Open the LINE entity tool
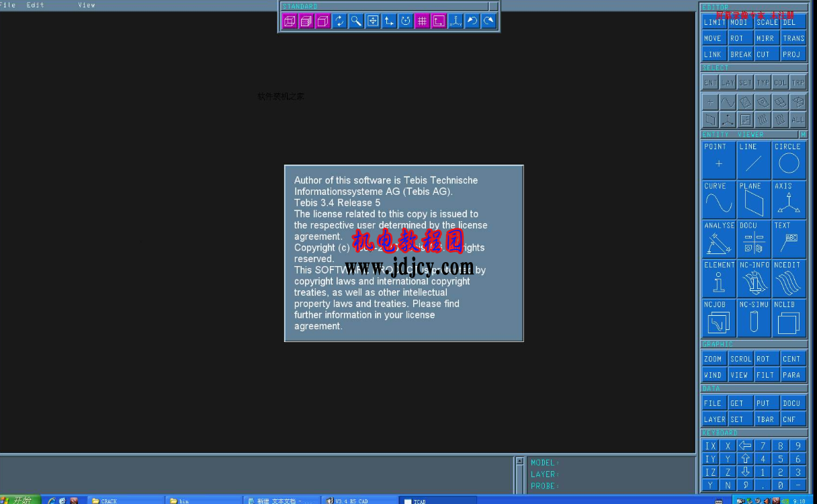The height and width of the screenshot is (504, 817). 754,160
